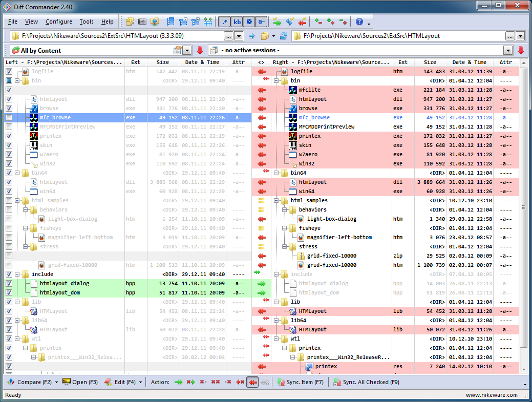Screen dimensions: 532x402
Task: Select right-pane grid-fixed-10000 zip row
Action: tap(395, 256)
